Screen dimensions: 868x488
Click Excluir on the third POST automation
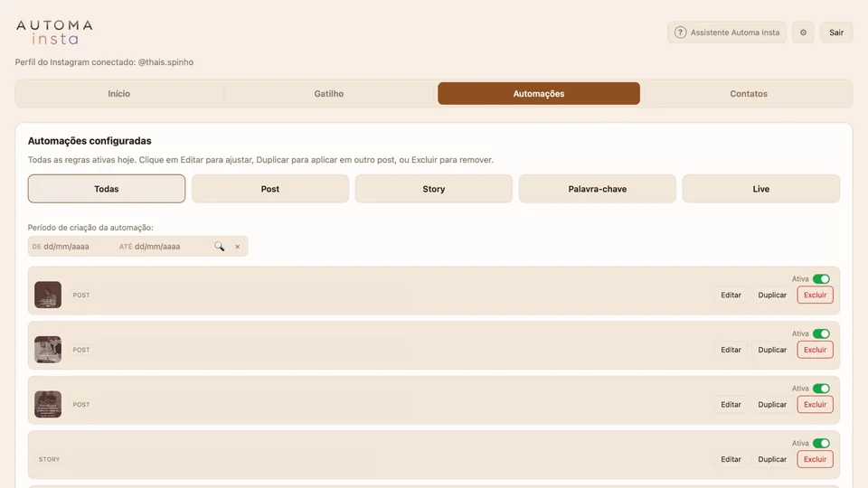point(815,405)
